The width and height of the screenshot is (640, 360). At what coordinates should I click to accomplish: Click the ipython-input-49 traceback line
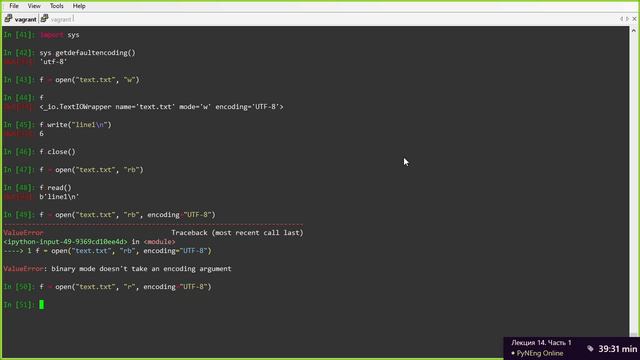[x=89, y=242]
